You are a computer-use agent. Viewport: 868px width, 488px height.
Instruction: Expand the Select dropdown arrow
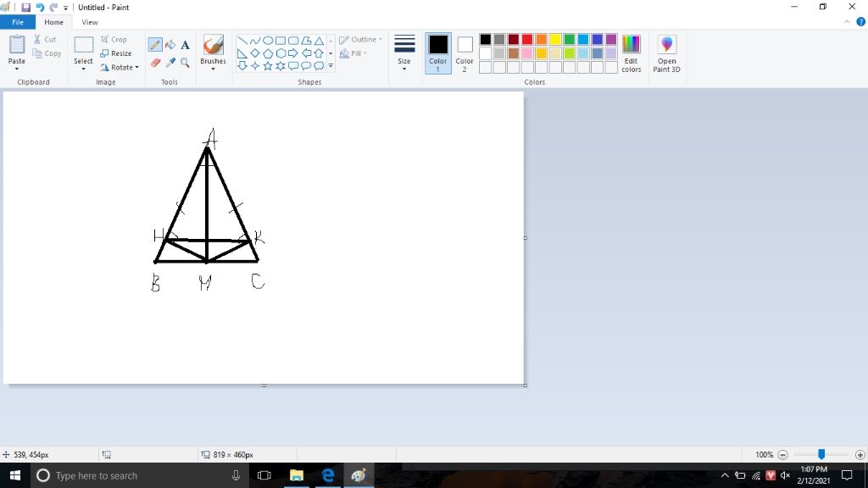84,69
